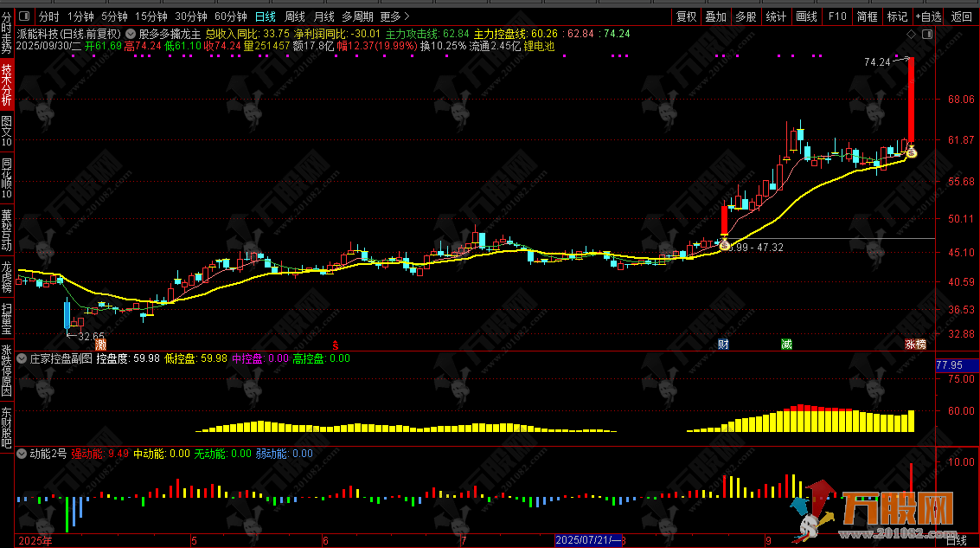Open the 龙虎榜 sidebar tab

pyautogui.click(x=7, y=277)
